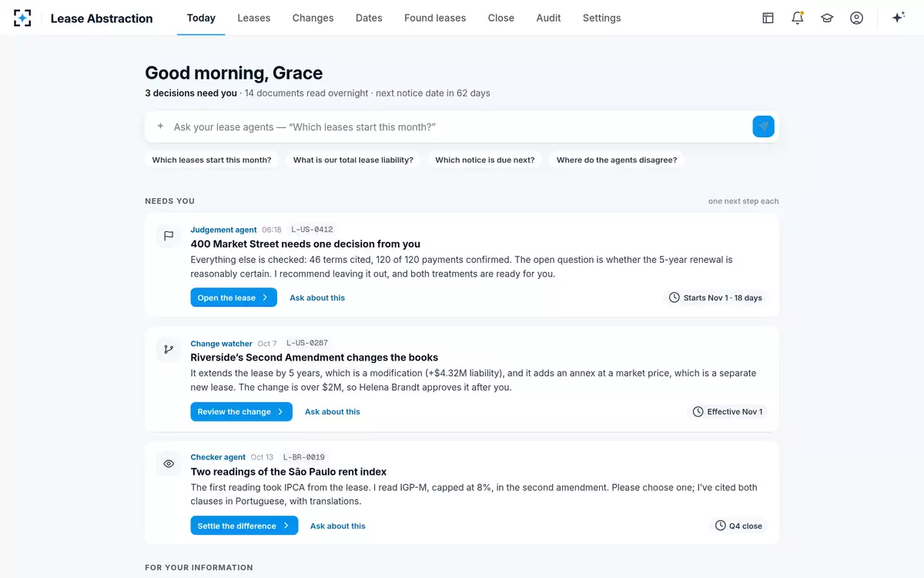
Task: Click Open the lease button
Action: pyautogui.click(x=234, y=297)
